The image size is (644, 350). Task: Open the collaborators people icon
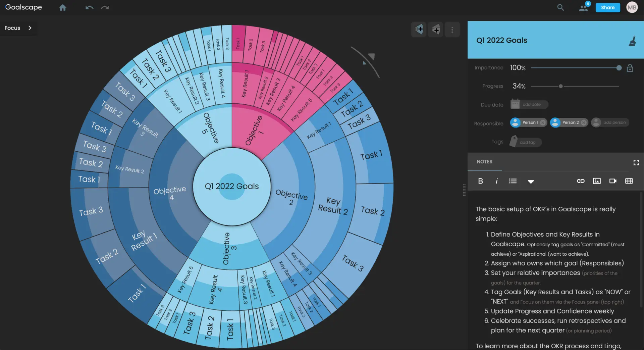584,8
